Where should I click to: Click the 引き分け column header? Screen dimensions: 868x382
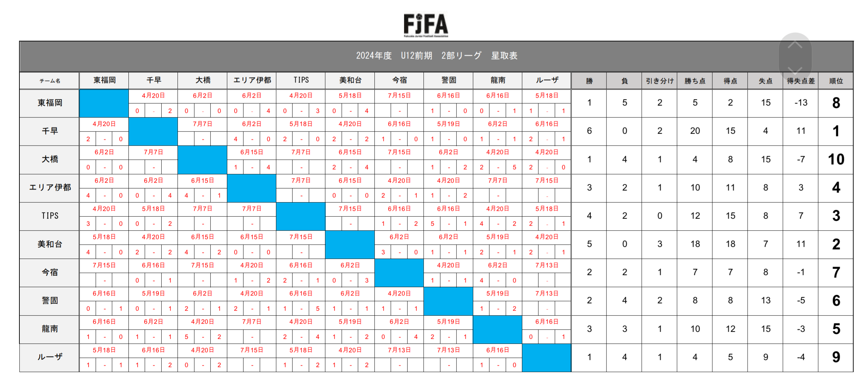tap(659, 81)
